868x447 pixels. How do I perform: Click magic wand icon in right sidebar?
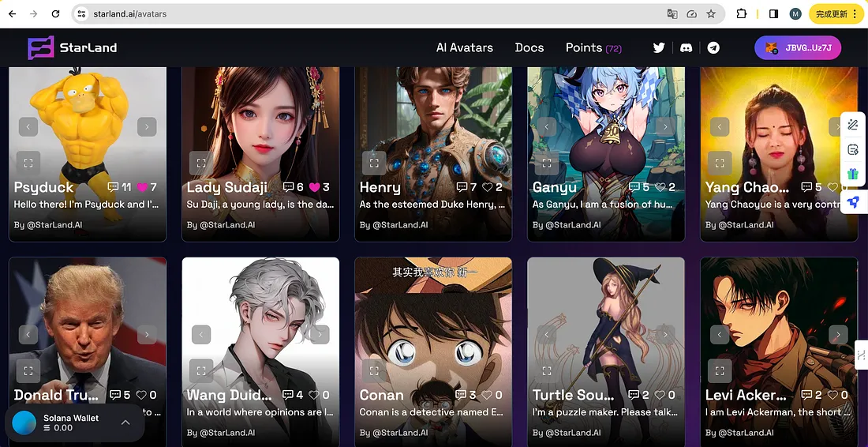point(853,125)
